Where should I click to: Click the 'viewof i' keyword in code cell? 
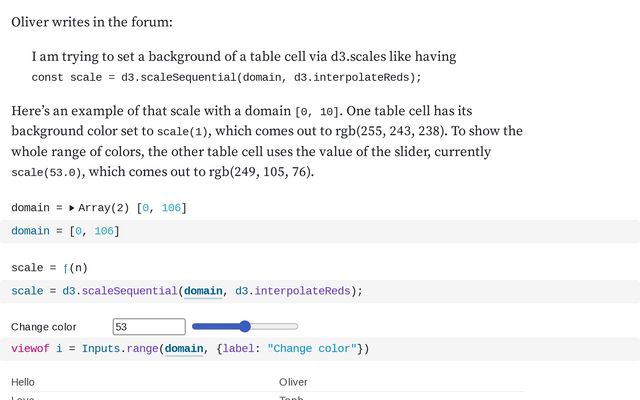pyautogui.click(x=35, y=349)
